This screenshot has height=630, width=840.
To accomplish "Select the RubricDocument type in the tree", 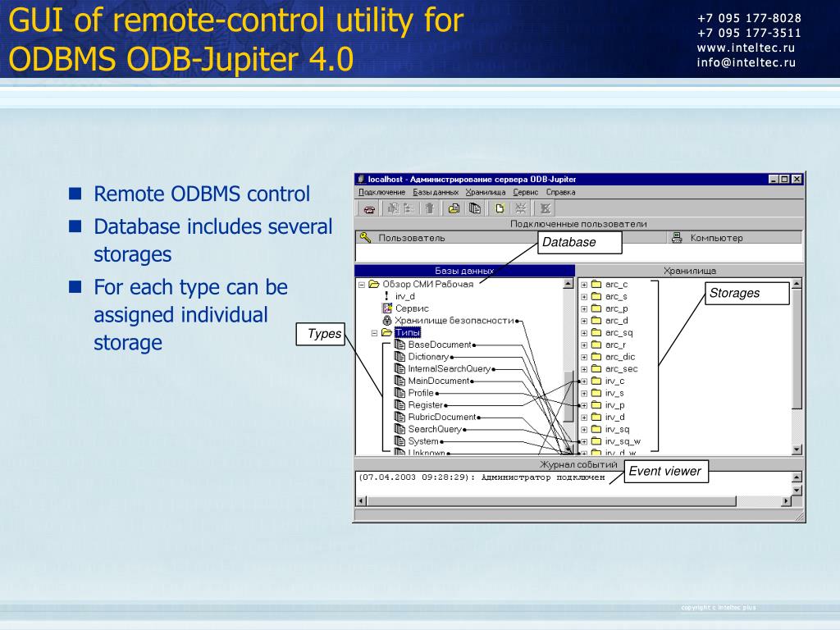I will click(x=442, y=417).
